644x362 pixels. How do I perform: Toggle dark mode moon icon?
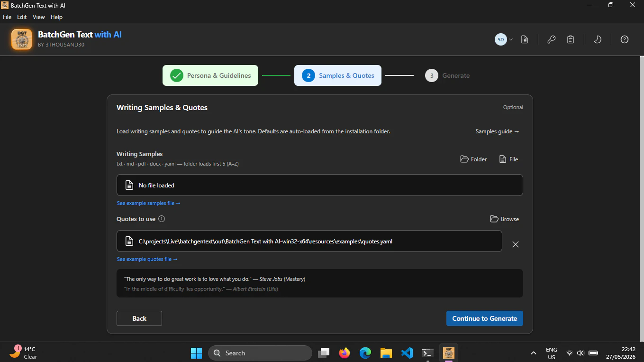(x=598, y=39)
